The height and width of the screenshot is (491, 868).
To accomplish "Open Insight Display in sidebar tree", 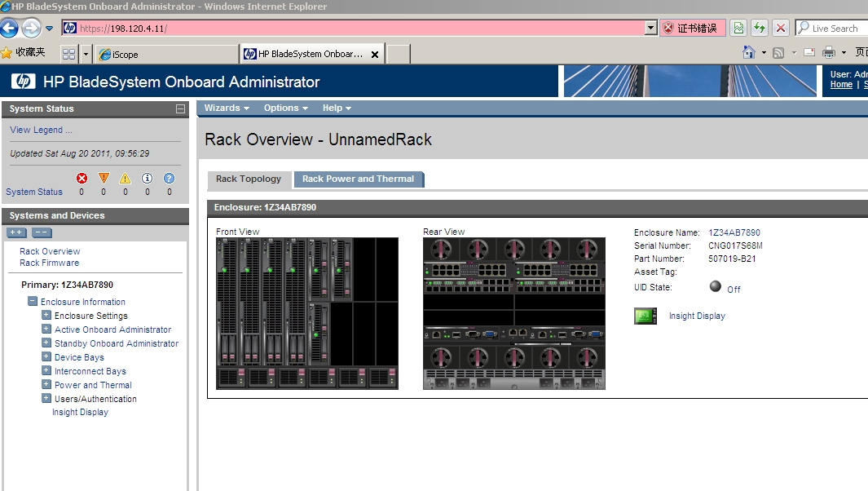I will pyautogui.click(x=80, y=413).
